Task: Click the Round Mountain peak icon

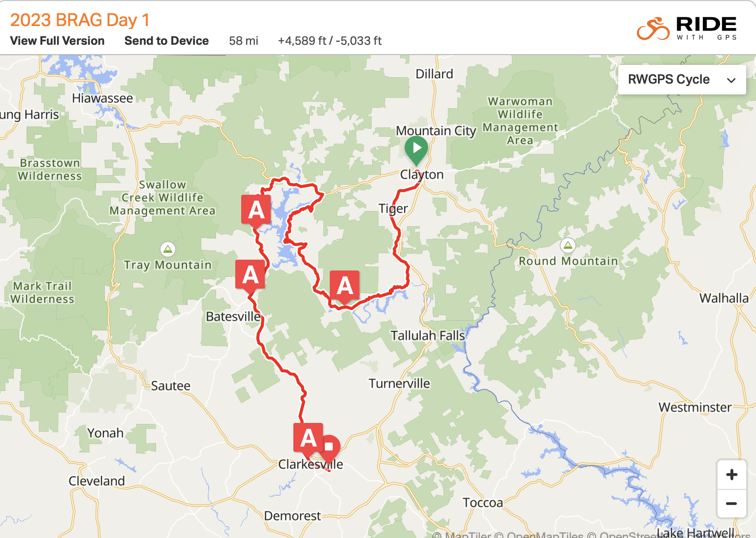Action: coord(568,245)
